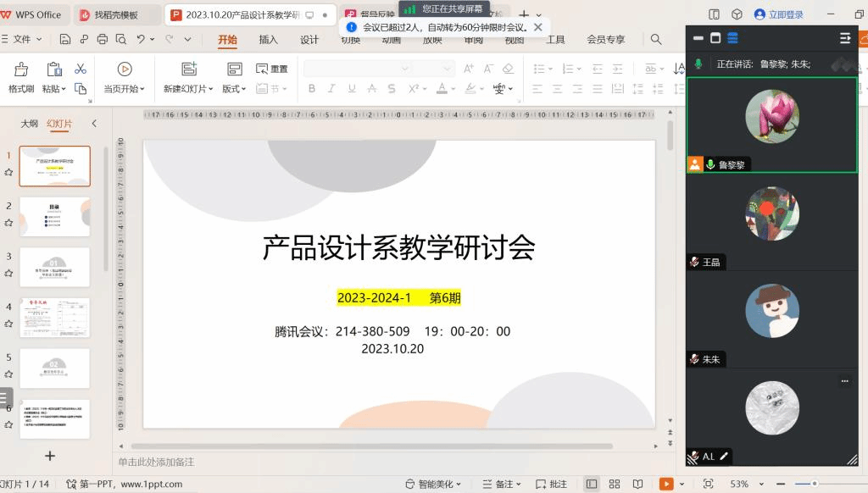Click the Login Now (立即登录) button
The image size is (868, 493).
[x=779, y=14]
